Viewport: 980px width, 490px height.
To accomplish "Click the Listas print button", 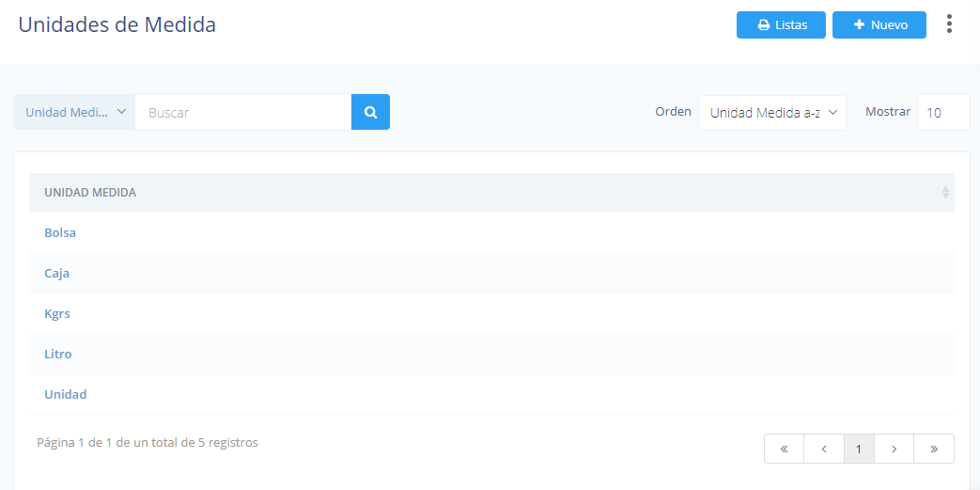I will pos(781,25).
